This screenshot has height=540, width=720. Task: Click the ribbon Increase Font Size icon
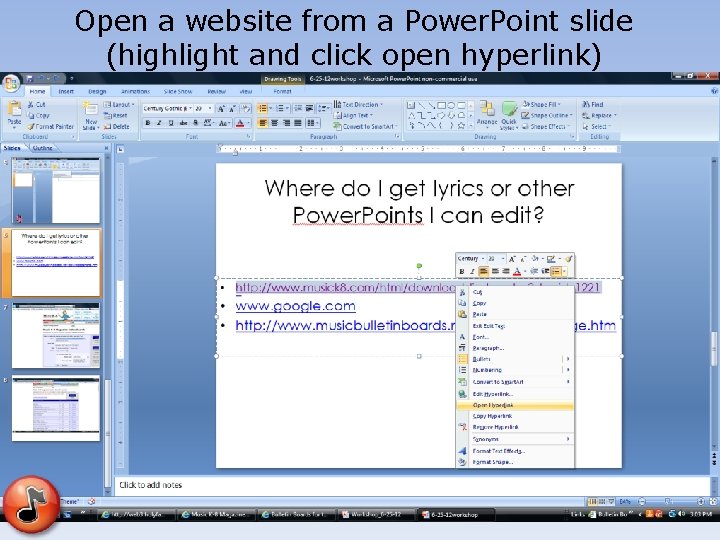pos(222,108)
